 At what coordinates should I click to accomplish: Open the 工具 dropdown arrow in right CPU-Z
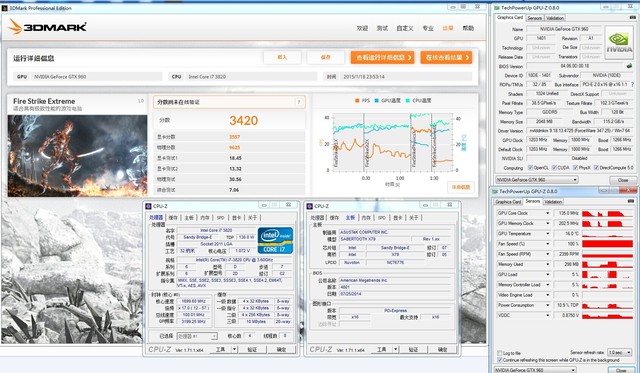pyautogui.click(x=395, y=349)
